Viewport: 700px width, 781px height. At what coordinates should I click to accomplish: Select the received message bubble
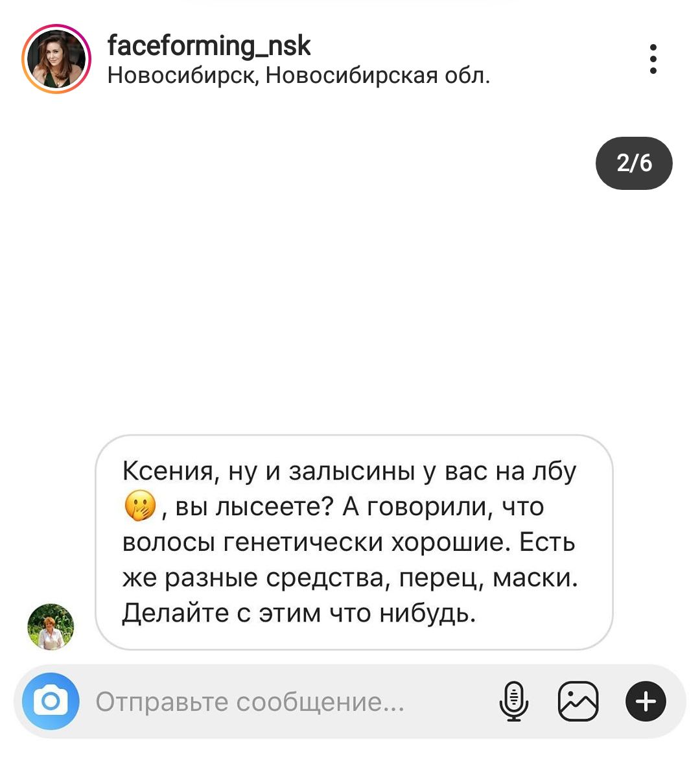354,542
